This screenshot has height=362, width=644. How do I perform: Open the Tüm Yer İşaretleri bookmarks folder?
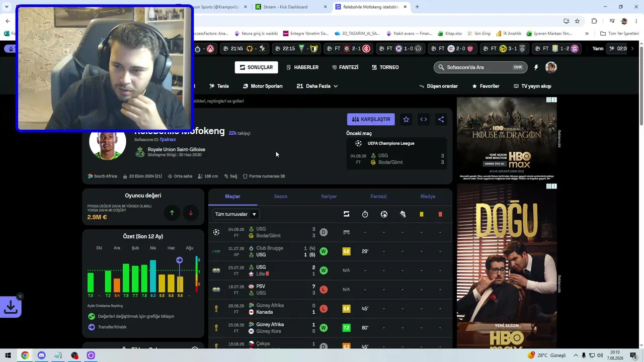pyautogui.click(x=619, y=34)
